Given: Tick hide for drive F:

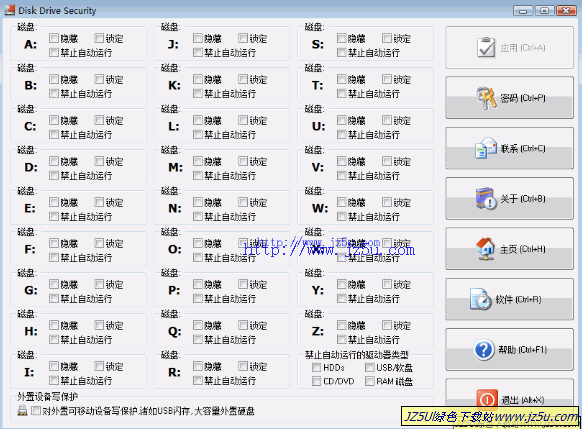Looking at the screenshot, I should click(x=54, y=243).
